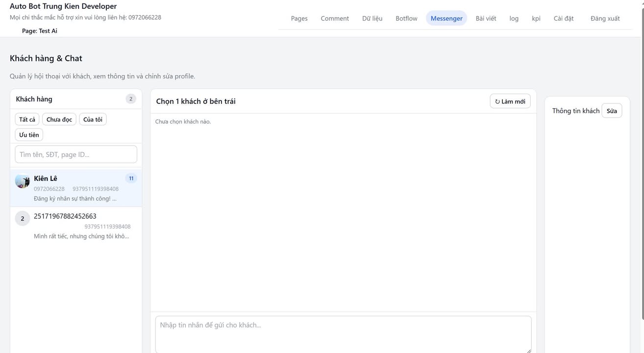Select the Của tôi filter
The height and width of the screenshot is (353, 644).
click(x=93, y=120)
